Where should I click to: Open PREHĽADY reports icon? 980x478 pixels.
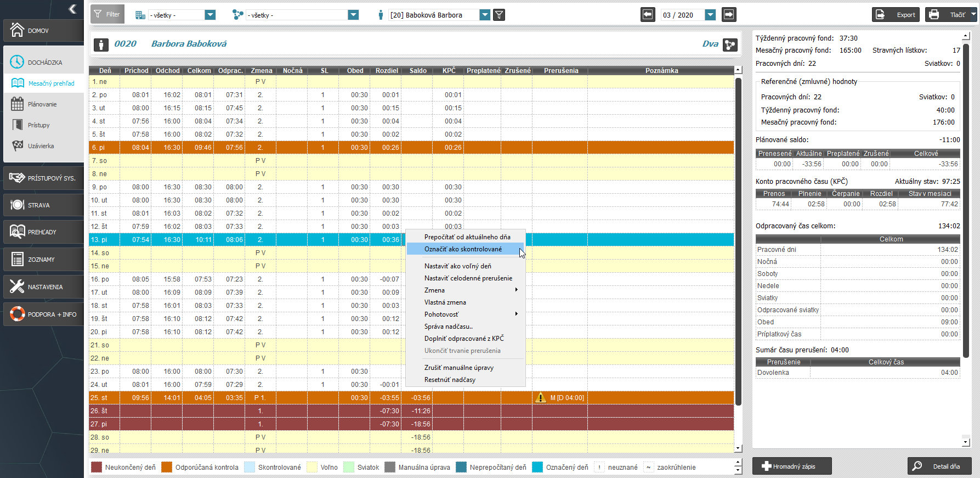pyautogui.click(x=17, y=232)
